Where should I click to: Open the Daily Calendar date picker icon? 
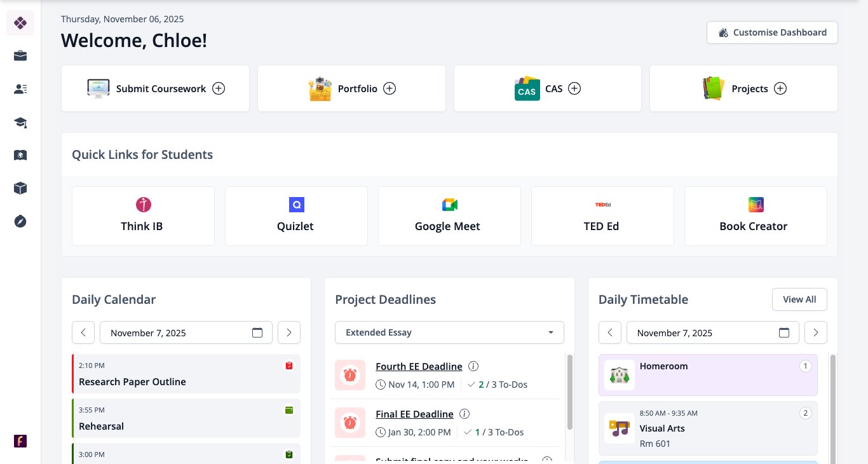257,332
